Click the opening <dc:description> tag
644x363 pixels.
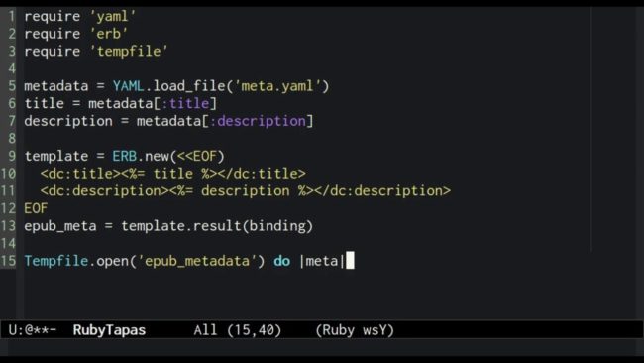104,191
